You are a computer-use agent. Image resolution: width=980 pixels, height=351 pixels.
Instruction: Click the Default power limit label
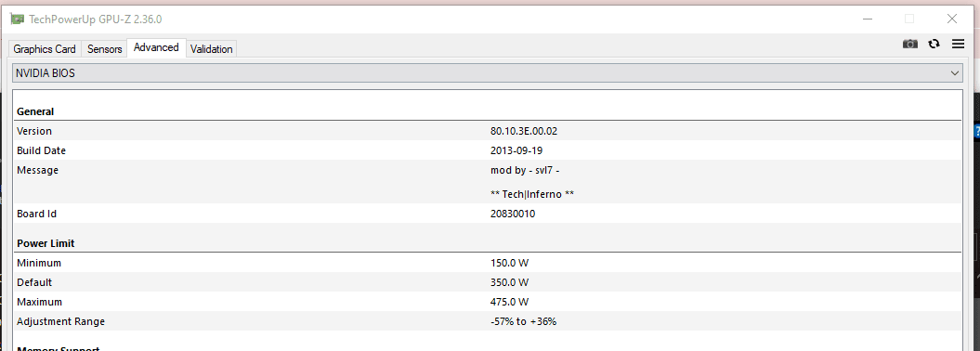click(34, 282)
